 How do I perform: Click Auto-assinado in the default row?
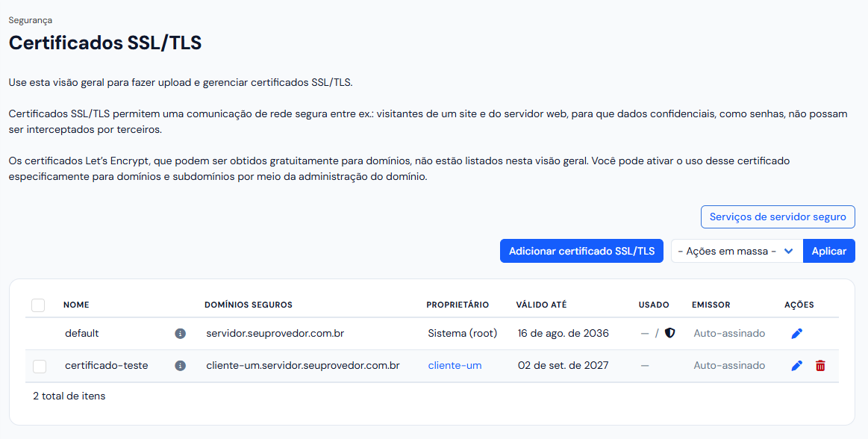click(729, 333)
